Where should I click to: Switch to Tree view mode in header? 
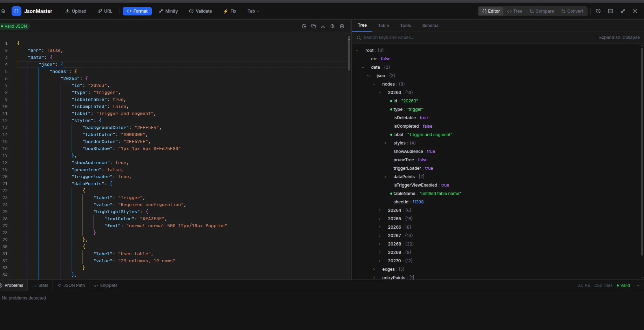click(515, 11)
